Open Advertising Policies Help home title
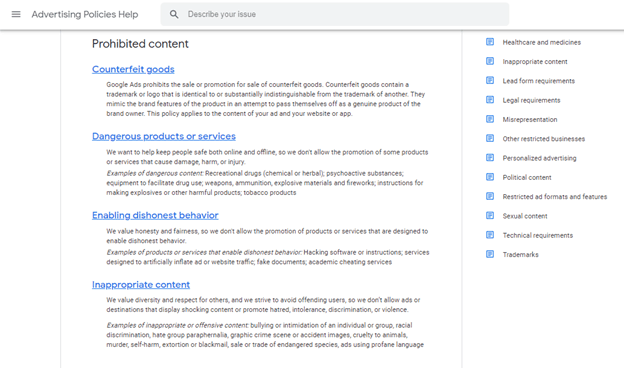Viewport: 624px width, 368px height. (x=85, y=14)
